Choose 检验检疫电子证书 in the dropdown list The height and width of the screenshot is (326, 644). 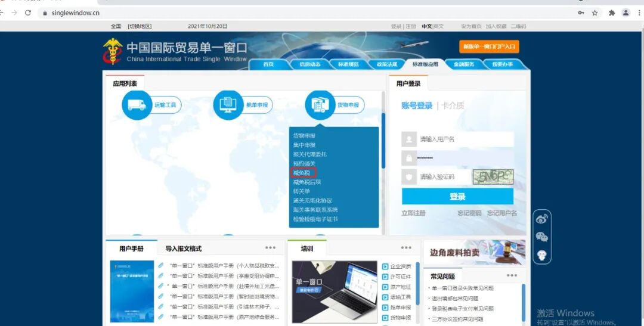(x=315, y=219)
